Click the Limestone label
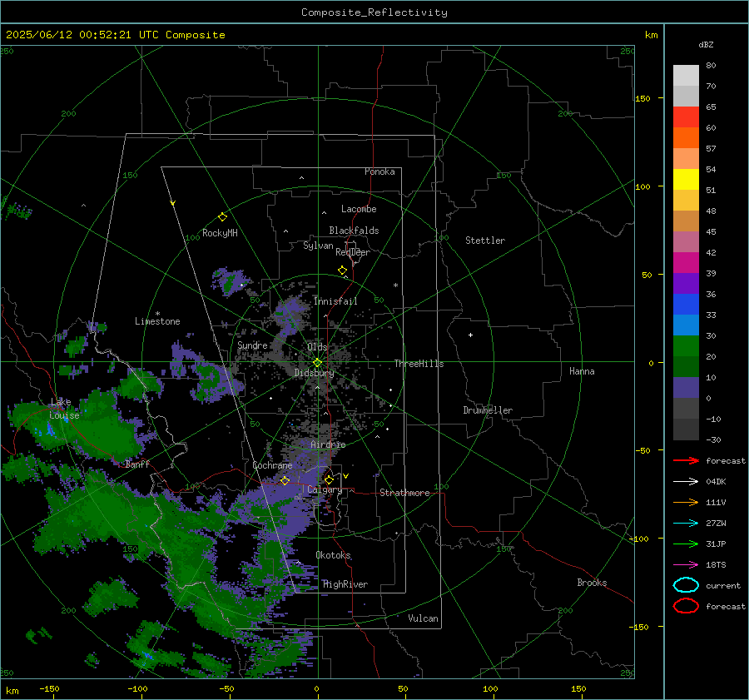Image resolution: width=749 pixels, height=700 pixels. click(157, 321)
